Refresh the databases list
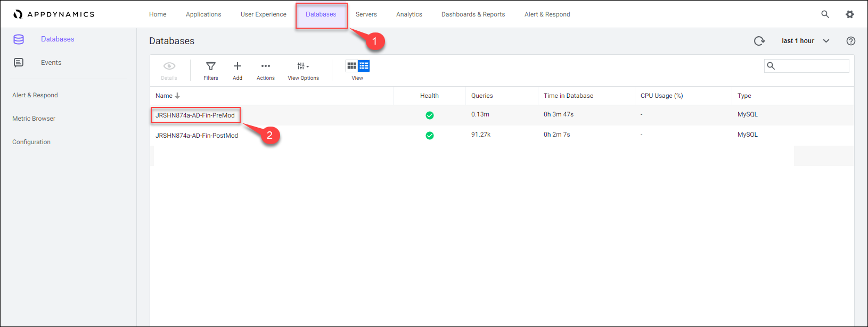This screenshot has height=327, width=868. (x=759, y=41)
